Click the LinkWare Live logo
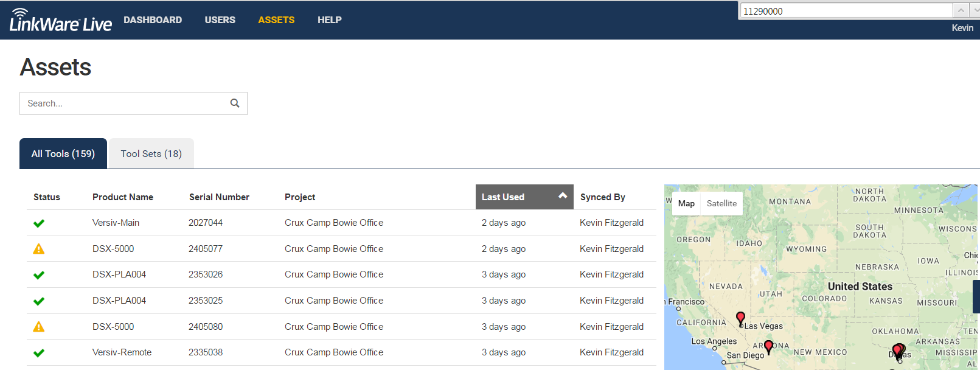 click(x=60, y=20)
